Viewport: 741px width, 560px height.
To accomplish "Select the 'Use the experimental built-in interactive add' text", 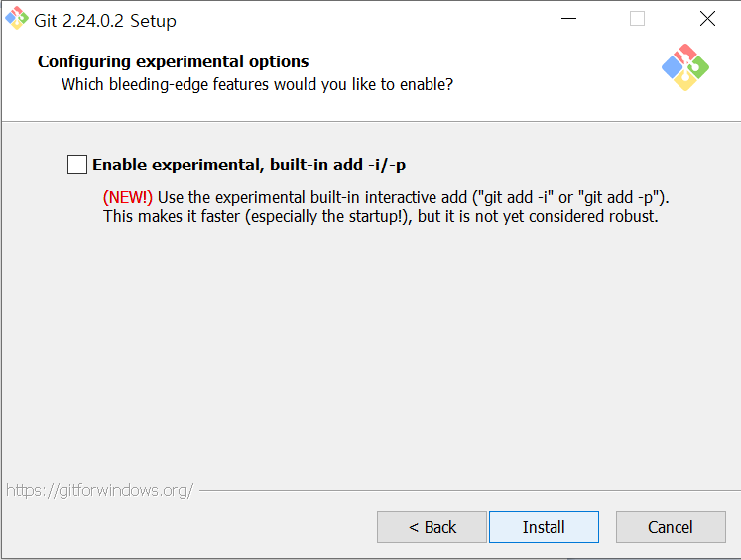I will point(311,197).
